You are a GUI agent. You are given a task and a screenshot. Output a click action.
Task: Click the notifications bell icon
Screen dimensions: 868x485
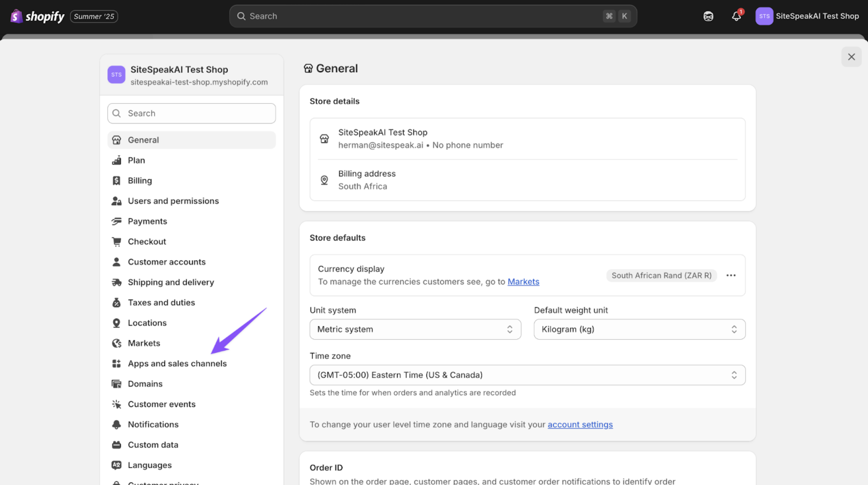[x=736, y=16]
